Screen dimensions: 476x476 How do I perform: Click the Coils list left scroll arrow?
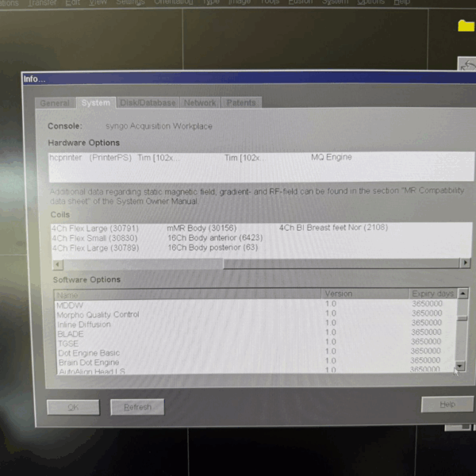[x=58, y=264]
